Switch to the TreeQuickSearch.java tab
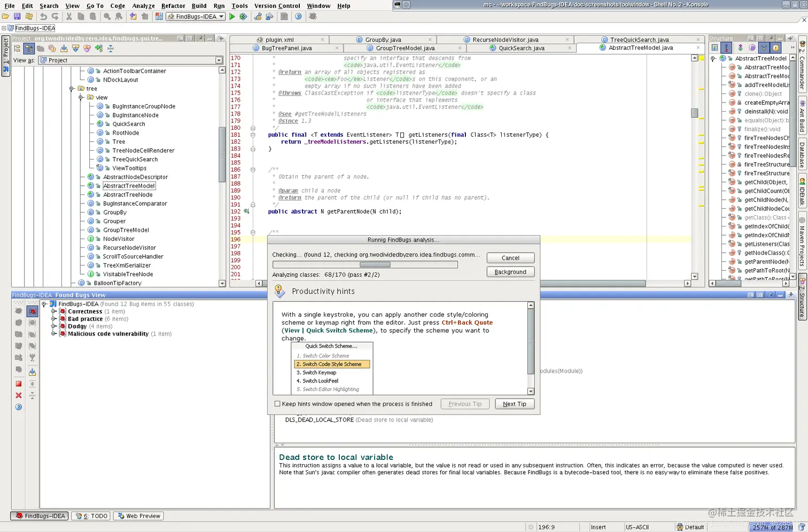This screenshot has width=808, height=532. [x=639, y=40]
